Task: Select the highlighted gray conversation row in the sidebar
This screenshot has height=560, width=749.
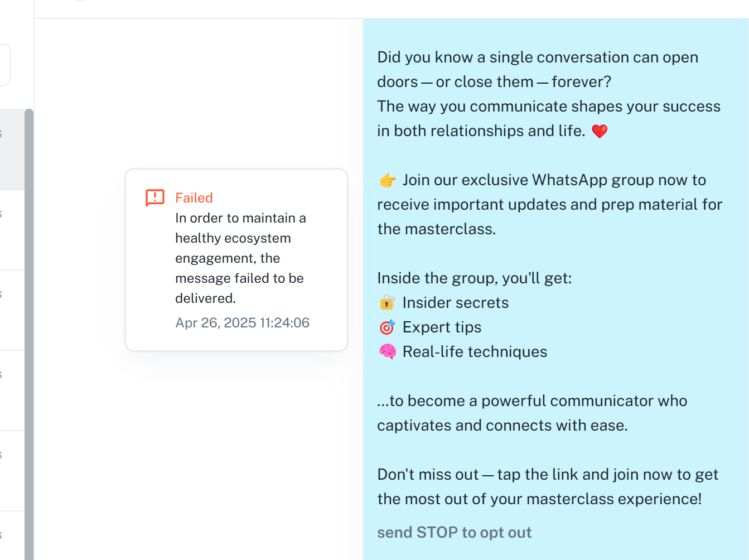Action: tap(12, 149)
